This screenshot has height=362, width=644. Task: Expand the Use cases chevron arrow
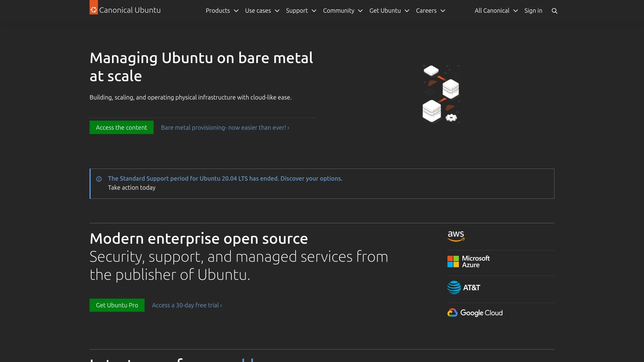click(277, 11)
